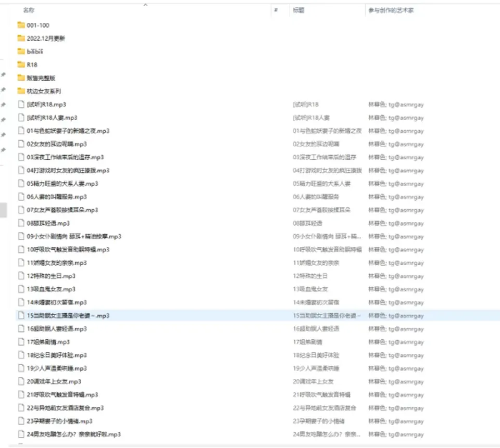Click the 参与创作的艺术家 column header

391,10
